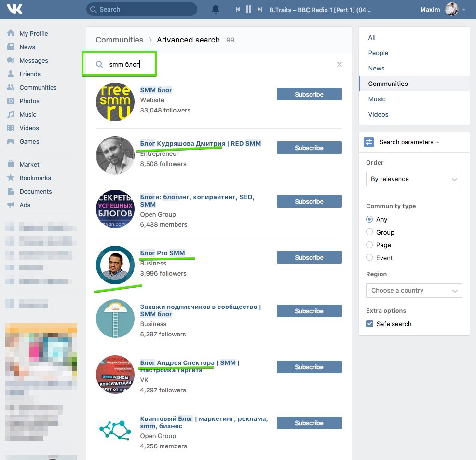Select Any community type
The height and width of the screenshot is (460, 476).
click(369, 219)
